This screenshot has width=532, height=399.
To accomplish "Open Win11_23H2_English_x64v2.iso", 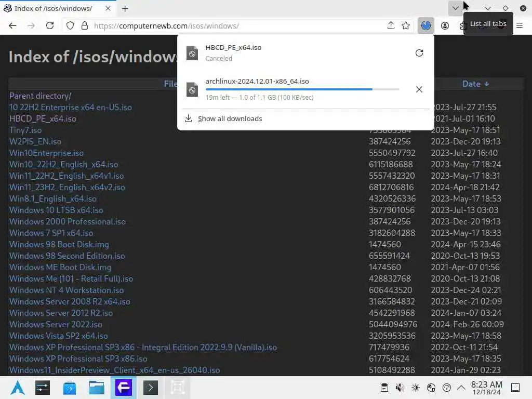I will coord(67,187).
